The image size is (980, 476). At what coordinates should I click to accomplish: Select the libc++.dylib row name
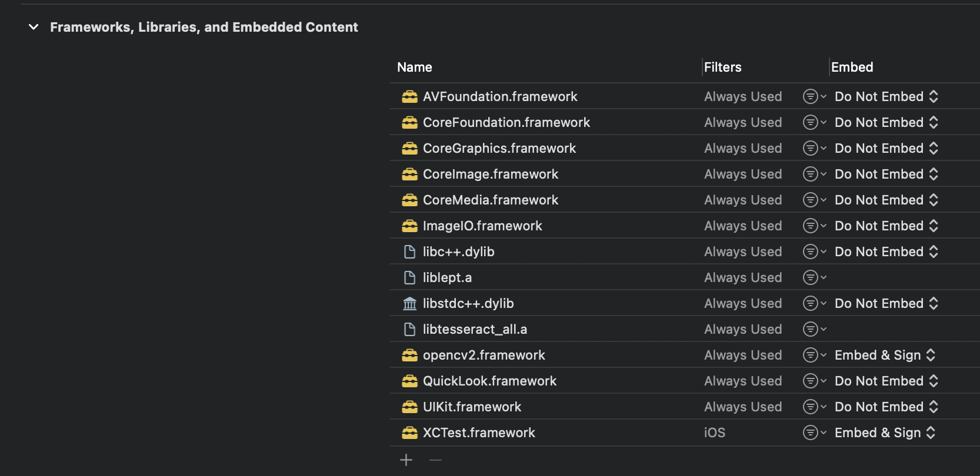point(459,252)
